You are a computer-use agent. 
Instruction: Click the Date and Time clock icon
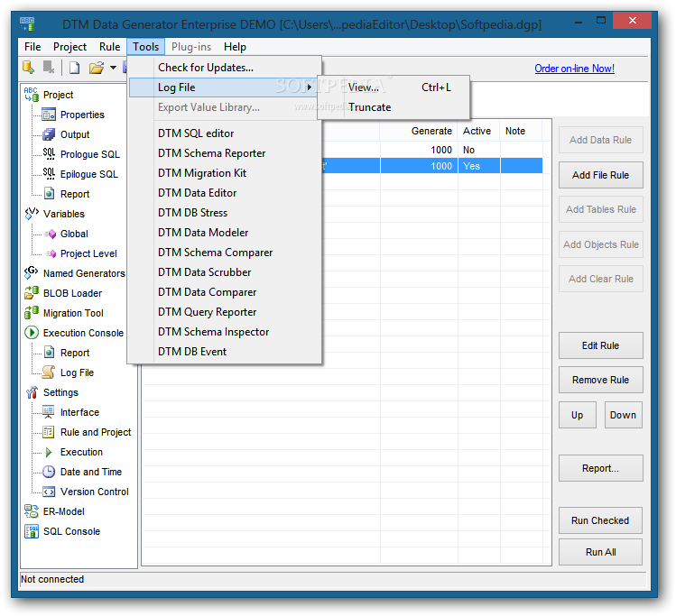point(49,472)
